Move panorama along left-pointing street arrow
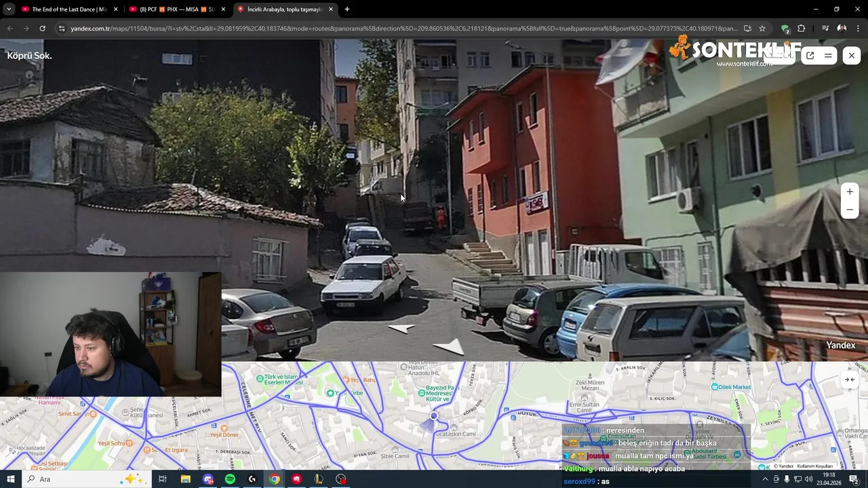 click(x=401, y=328)
